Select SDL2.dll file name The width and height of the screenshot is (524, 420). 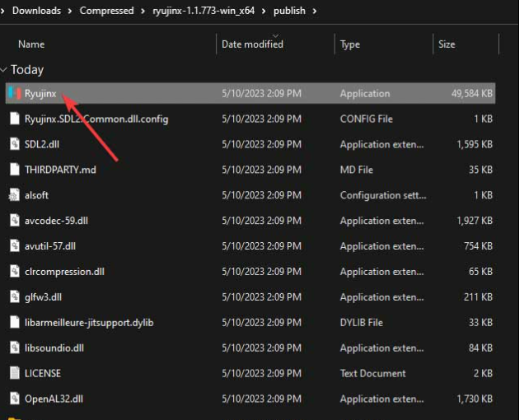pos(42,144)
